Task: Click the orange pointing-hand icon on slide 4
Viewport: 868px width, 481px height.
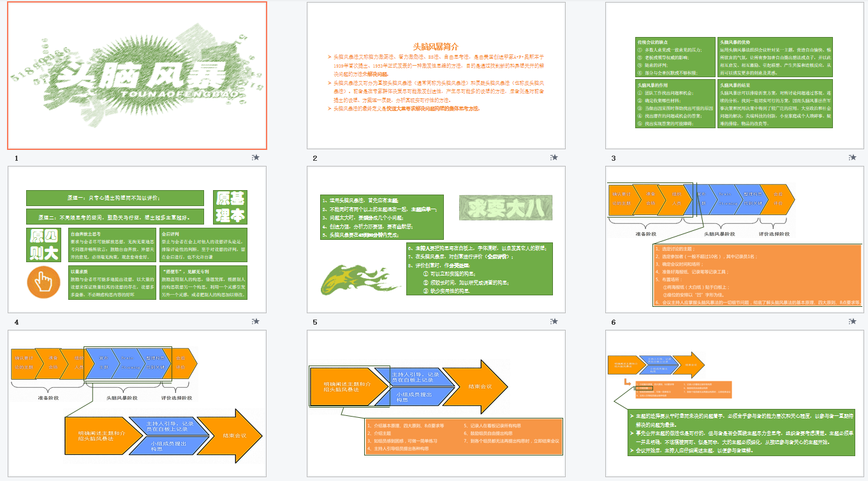Action: 43,281
